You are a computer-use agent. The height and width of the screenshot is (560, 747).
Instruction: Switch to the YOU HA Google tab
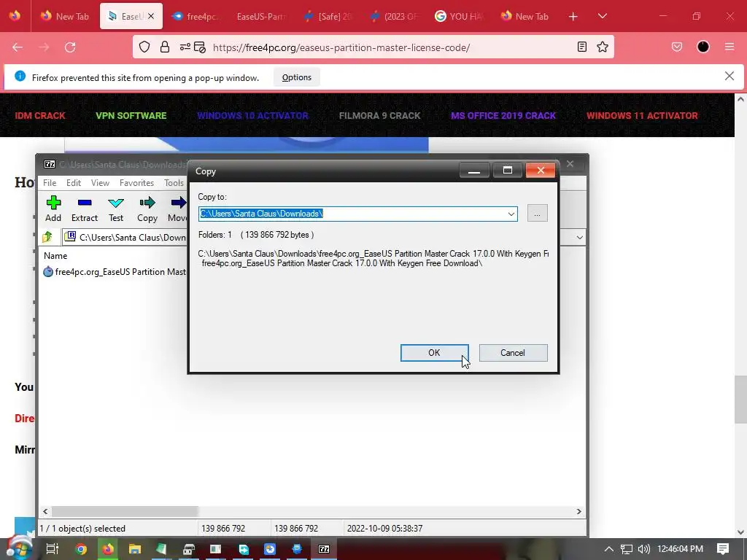(459, 16)
